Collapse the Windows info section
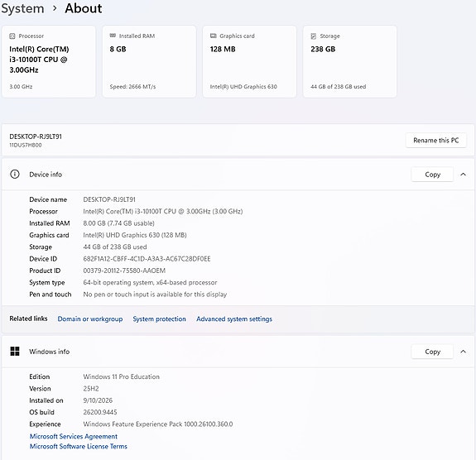 tap(463, 352)
